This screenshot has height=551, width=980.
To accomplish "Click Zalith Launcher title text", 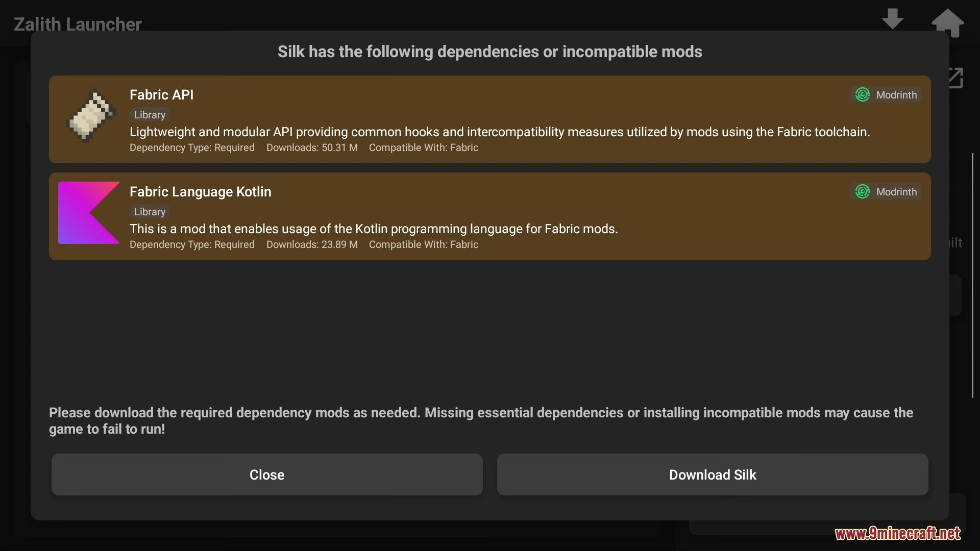I will click(x=78, y=24).
